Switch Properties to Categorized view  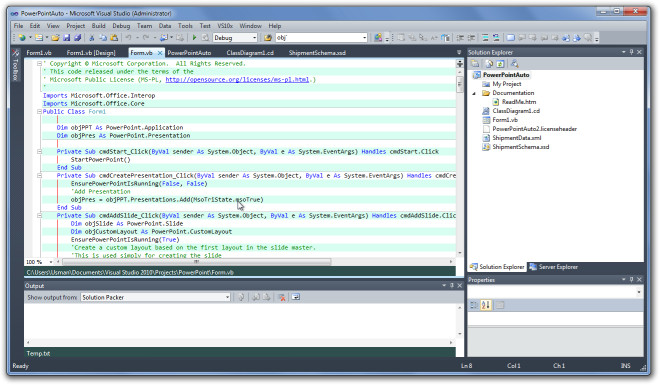coord(474,305)
